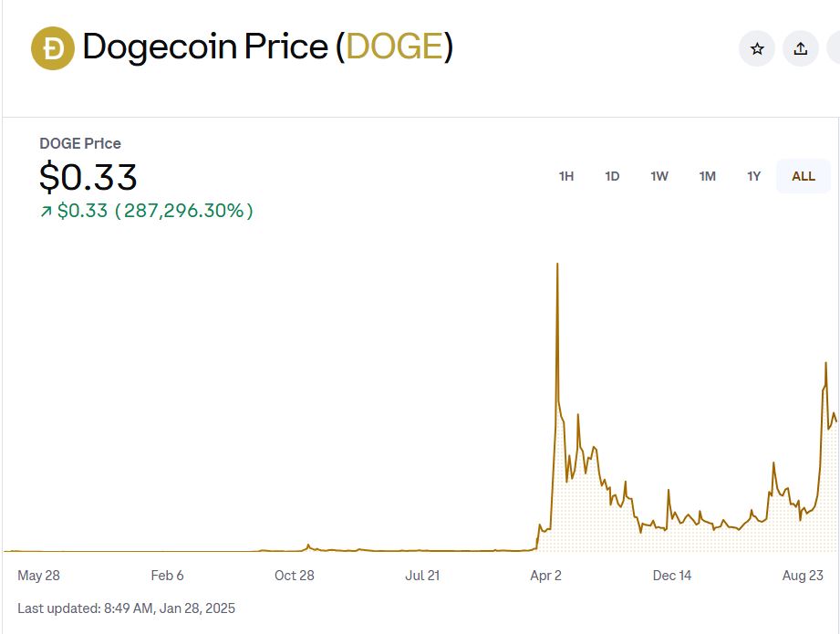Click the Dogecoin coin logo icon

point(53,48)
